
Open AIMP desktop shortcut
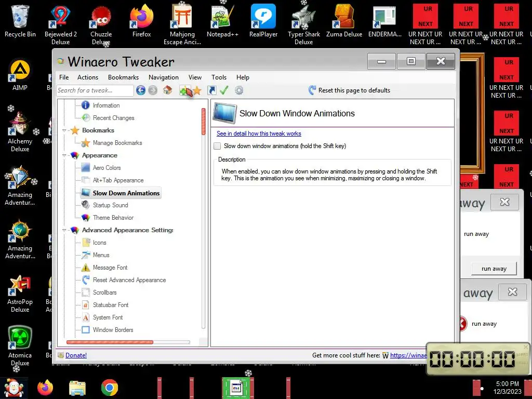(x=20, y=75)
